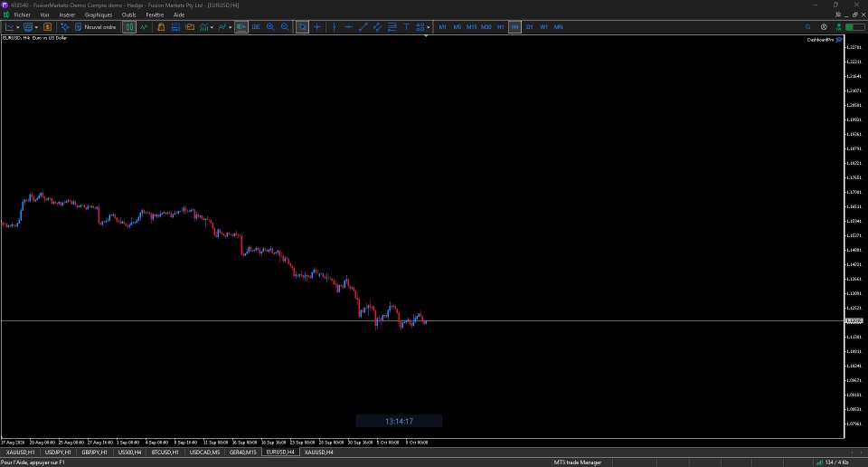This screenshot has height=467, width=868.
Task: Expand the shapes objects dropdown arrow
Action: pyautogui.click(x=428, y=27)
